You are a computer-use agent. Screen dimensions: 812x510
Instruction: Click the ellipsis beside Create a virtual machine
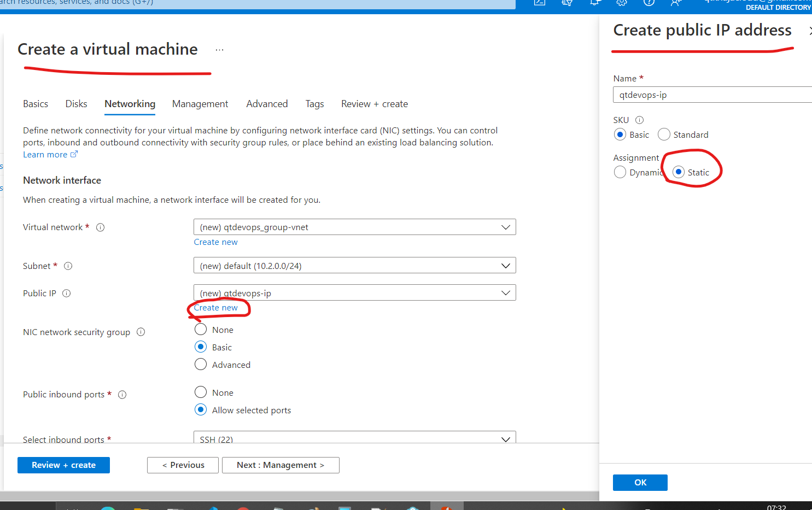[x=219, y=50]
